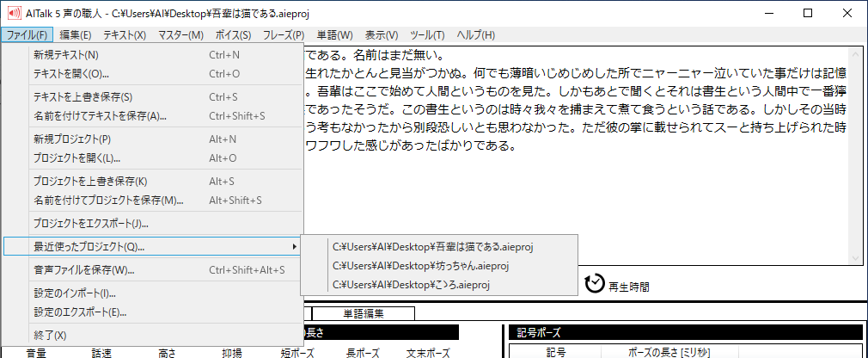The width and height of the screenshot is (868, 358).
Task: Choose プロジェクトを開く(L)... menu entry
Action: 153,158
